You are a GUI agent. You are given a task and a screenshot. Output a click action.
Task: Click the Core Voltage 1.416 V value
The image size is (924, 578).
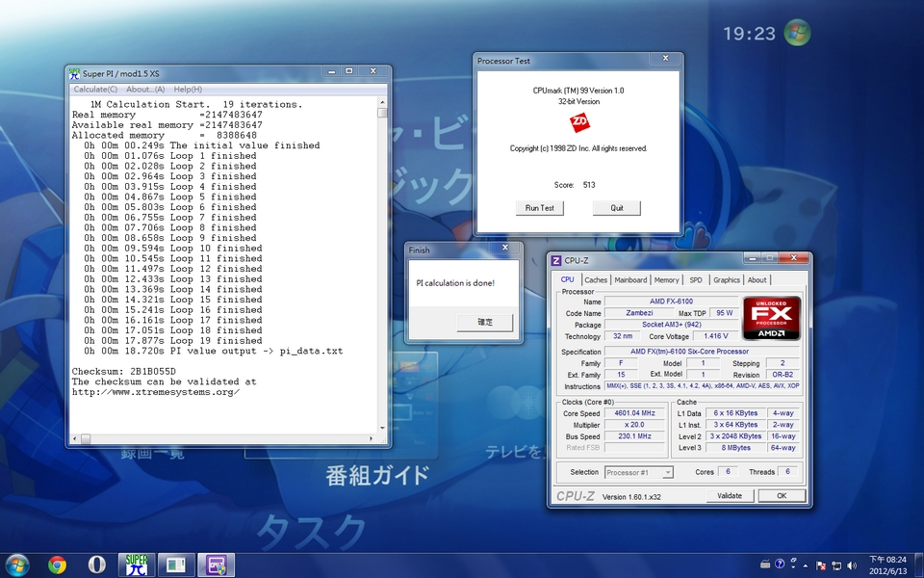click(x=716, y=336)
